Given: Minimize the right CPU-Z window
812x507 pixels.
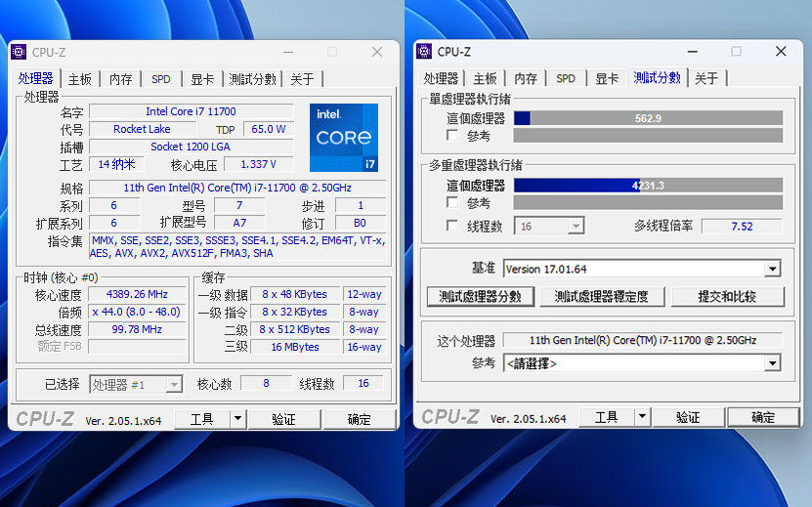Looking at the screenshot, I should click(693, 52).
